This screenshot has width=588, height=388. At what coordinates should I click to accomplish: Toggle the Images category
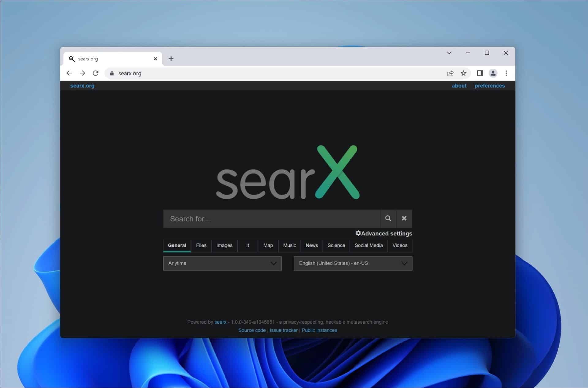[x=224, y=245]
